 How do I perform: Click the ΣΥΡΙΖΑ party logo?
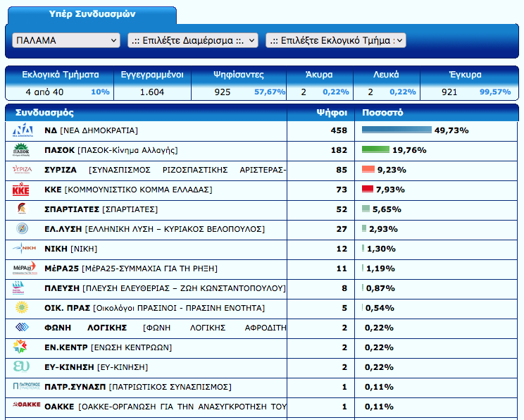pyautogui.click(x=23, y=170)
